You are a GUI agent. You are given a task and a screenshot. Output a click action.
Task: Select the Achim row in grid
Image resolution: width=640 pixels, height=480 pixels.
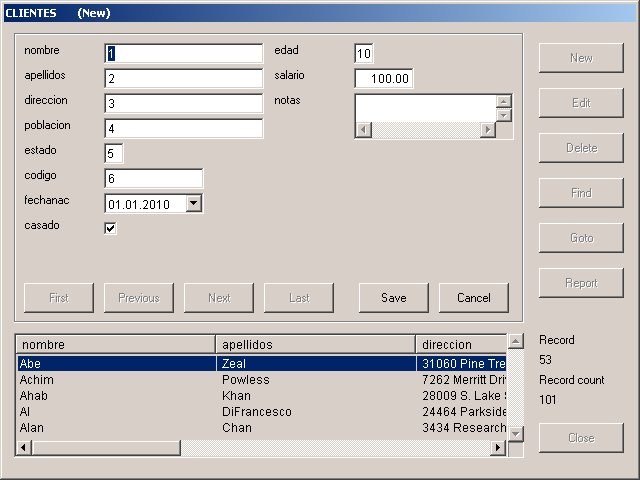(x=261, y=380)
